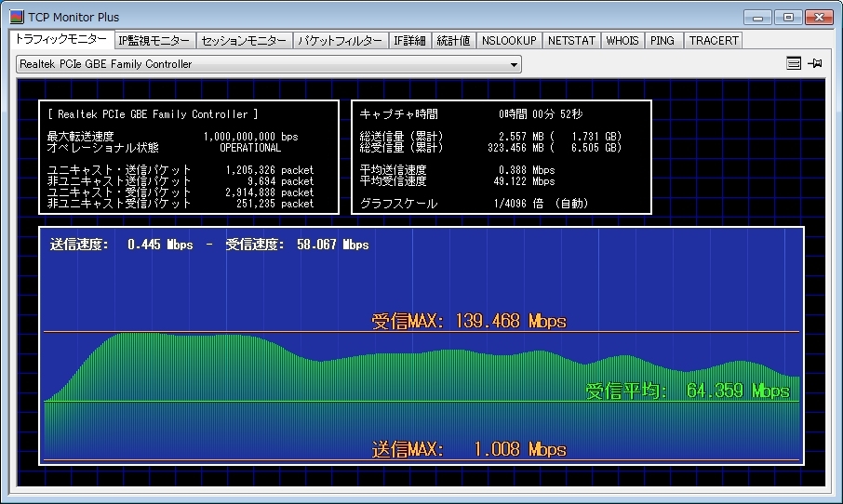The image size is (843, 504).
Task: Switch to the TRACERT tab
Action: tap(714, 41)
